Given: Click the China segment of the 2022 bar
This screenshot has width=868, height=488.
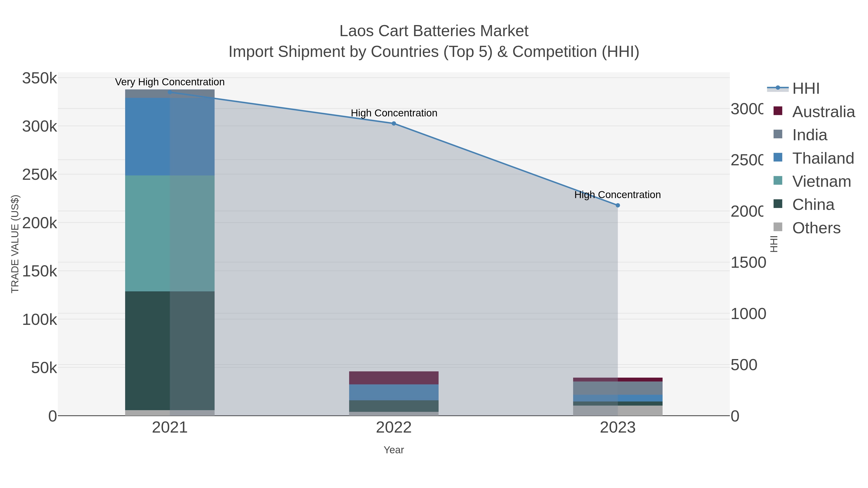Looking at the screenshot, I should [393, 406].
